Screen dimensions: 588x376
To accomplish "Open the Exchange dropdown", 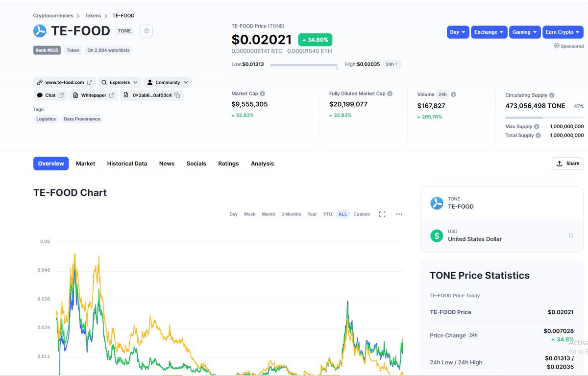I will click(x=489, y=32).
